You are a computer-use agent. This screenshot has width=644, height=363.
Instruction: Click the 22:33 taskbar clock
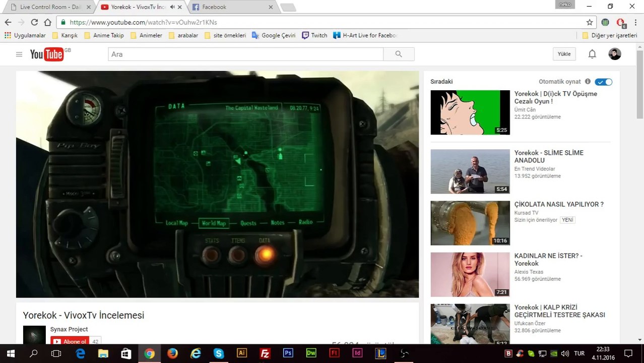[x=603, y=349]
